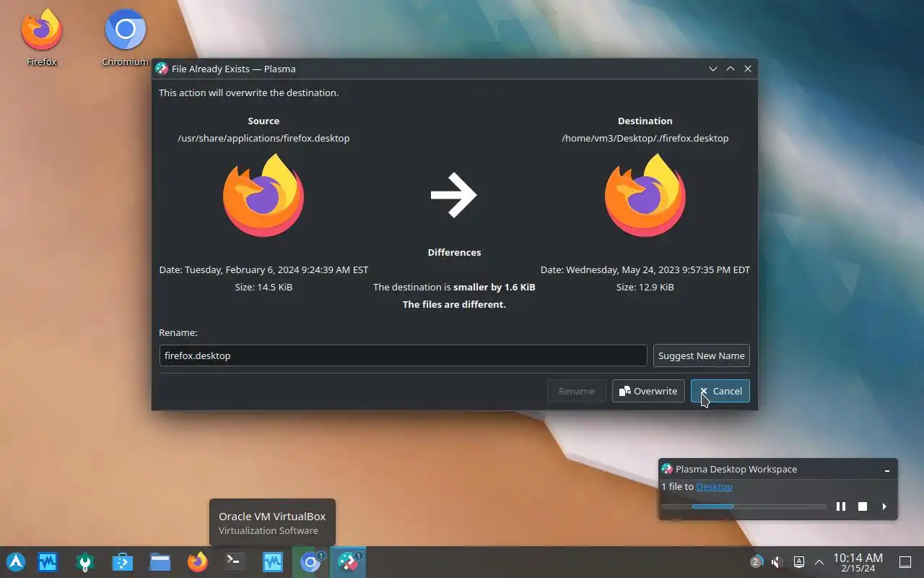
Task: Click the Oracle VM VirtualBox tooltip
Action: click(x=272, y=522)
